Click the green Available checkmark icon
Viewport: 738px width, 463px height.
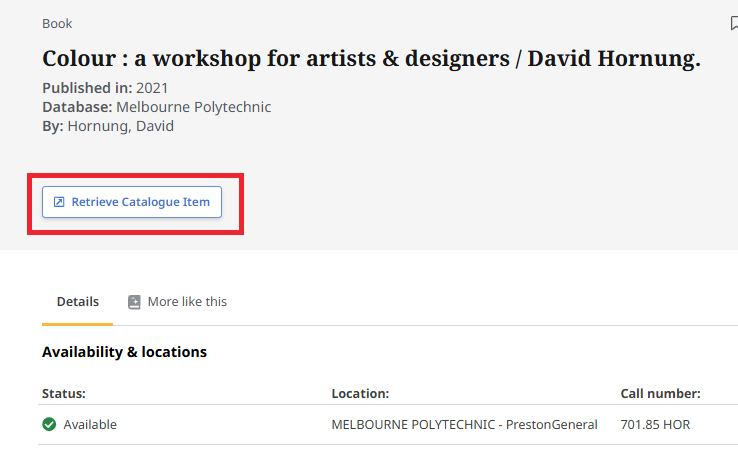tap(49, 425)
